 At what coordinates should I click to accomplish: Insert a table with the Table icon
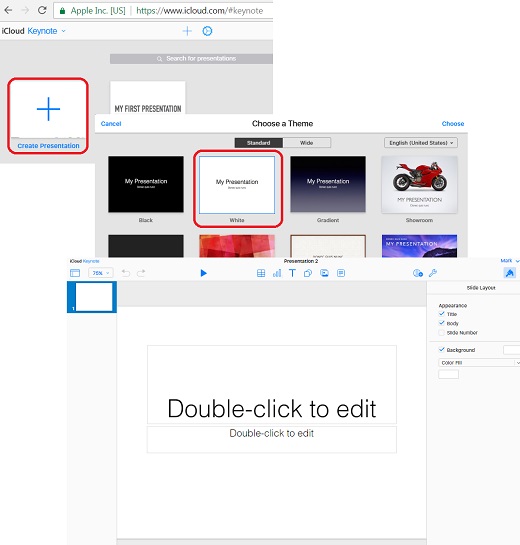(x=261, y=273)
